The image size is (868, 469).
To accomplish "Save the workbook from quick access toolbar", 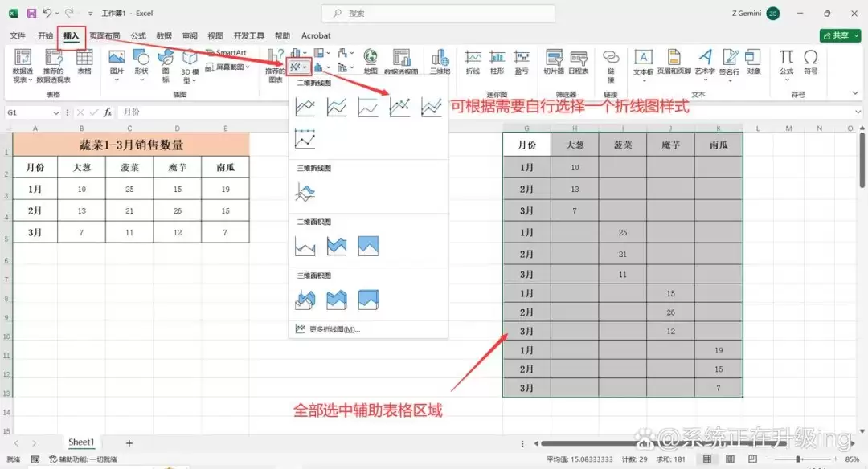I will [x=31, y=14].
